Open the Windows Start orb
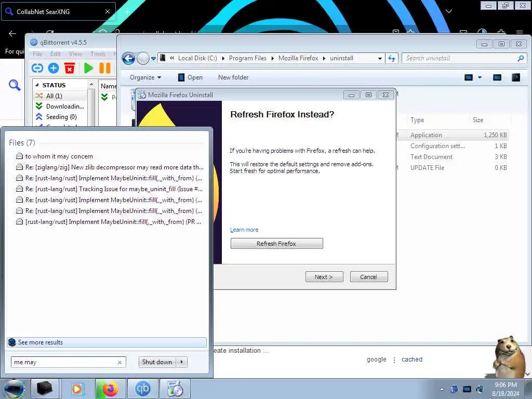The width and height of the screenshot is (532, 399). [x=14, y=389]
